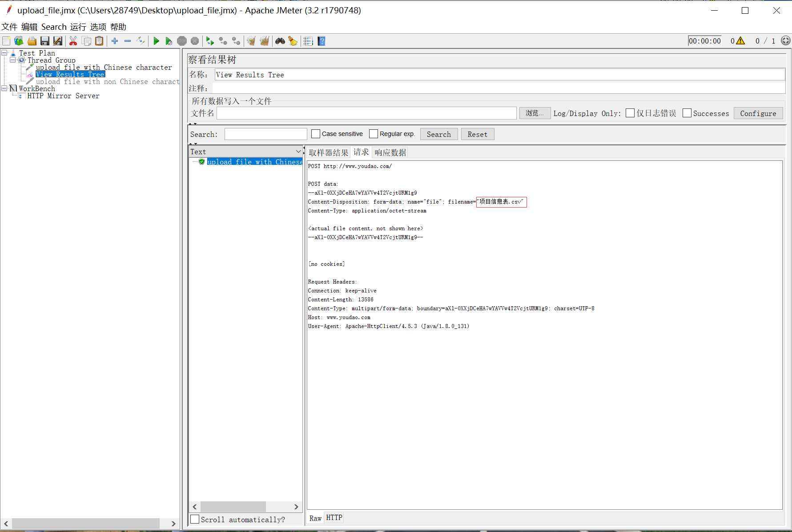Viewport: 792px width, 532px height.
Task: Enable the Successes log filter checkbox
Action: point(687,113)
